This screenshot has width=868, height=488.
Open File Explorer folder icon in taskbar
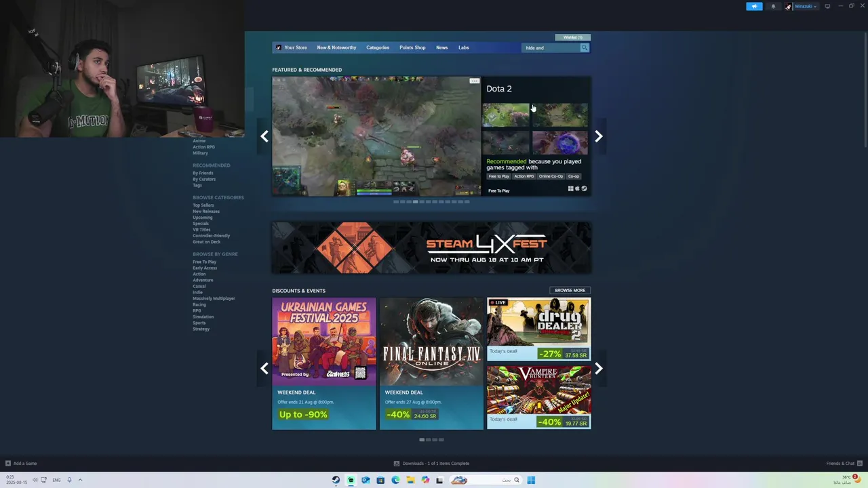click(410, 480)
